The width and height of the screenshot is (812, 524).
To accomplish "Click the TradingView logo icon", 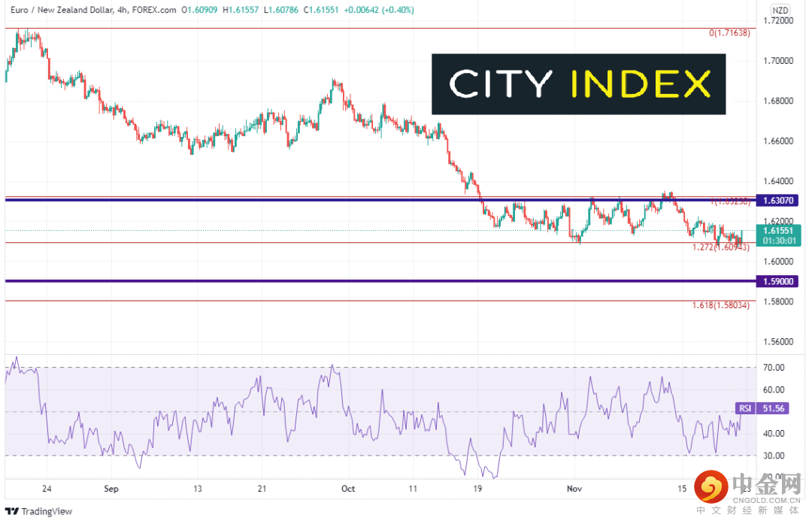I will pos(12,511).
